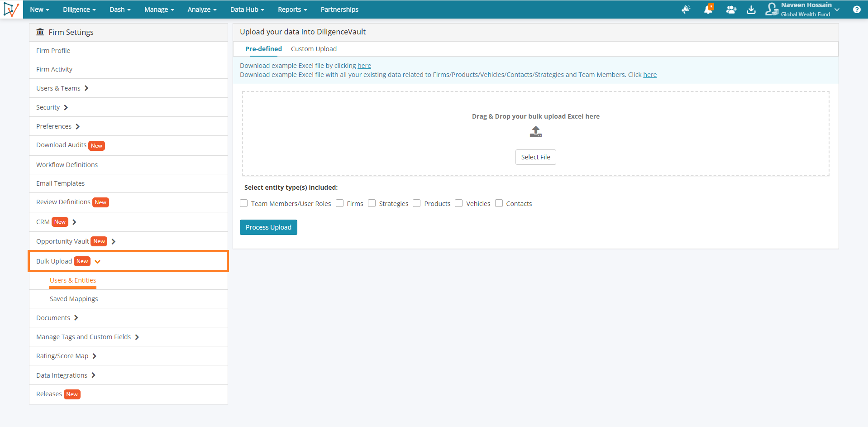
Task: Open the New menu
Action: (x=39, y=10)
